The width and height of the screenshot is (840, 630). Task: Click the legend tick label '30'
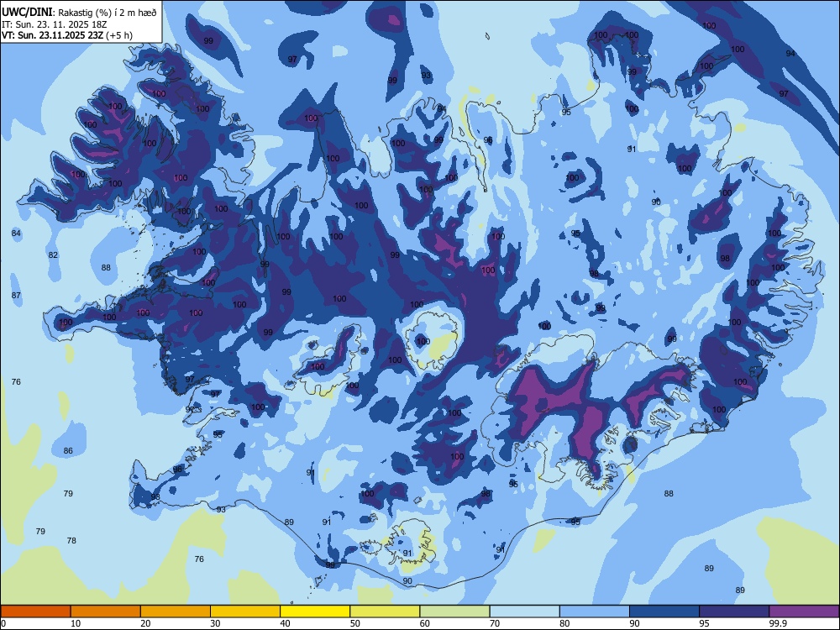point(215,623)
